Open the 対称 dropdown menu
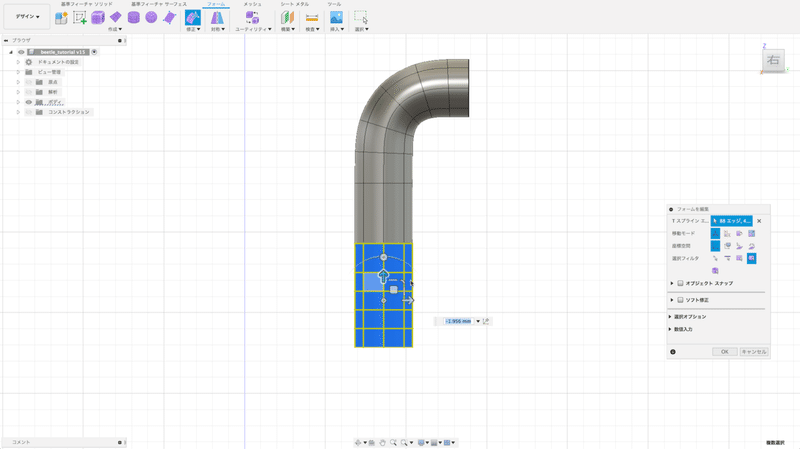Viewport: 800px width, 449px height. pos(218,30)
